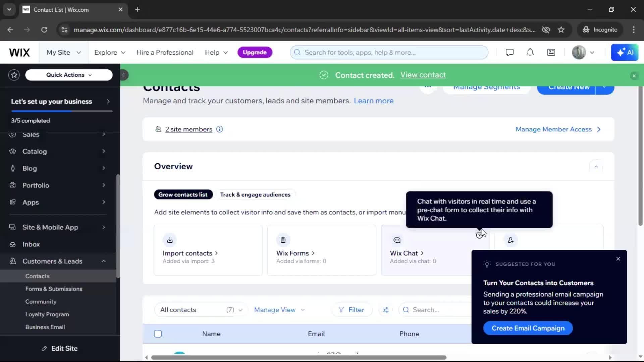Open Loyalty Program
The height and width of the screenshot is (362, 644).
coord(47,314)
